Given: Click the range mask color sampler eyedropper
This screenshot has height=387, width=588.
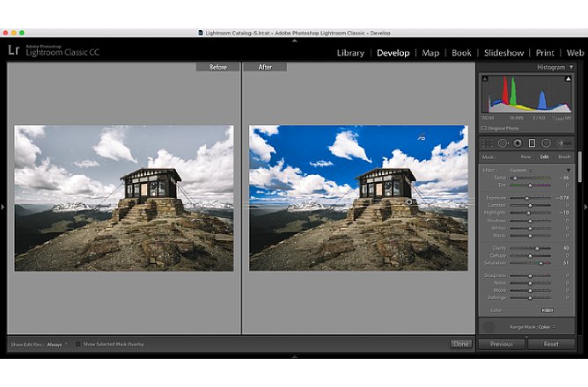Looking at the screenshot, I should [489, 327].
